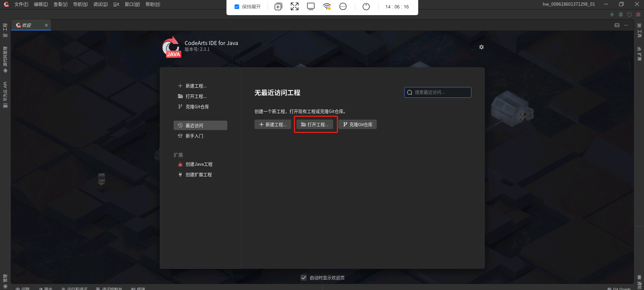644x290 pixels.
Task: Open the 输出 bottom panel tab
Action: (46, 288)
